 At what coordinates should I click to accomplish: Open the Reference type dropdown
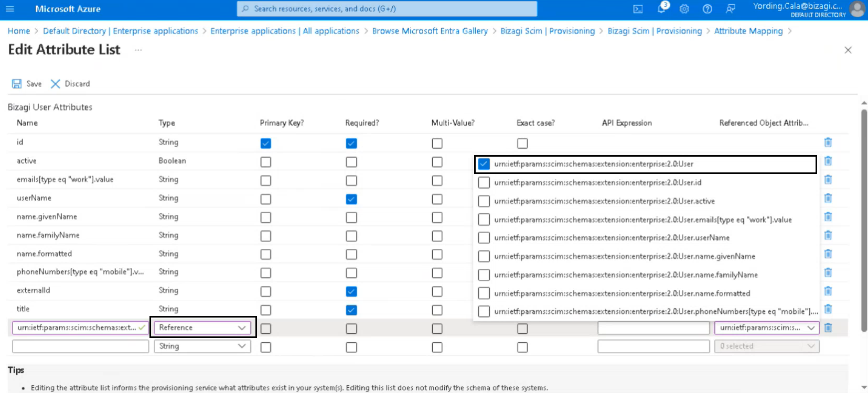tap(202, 327)
